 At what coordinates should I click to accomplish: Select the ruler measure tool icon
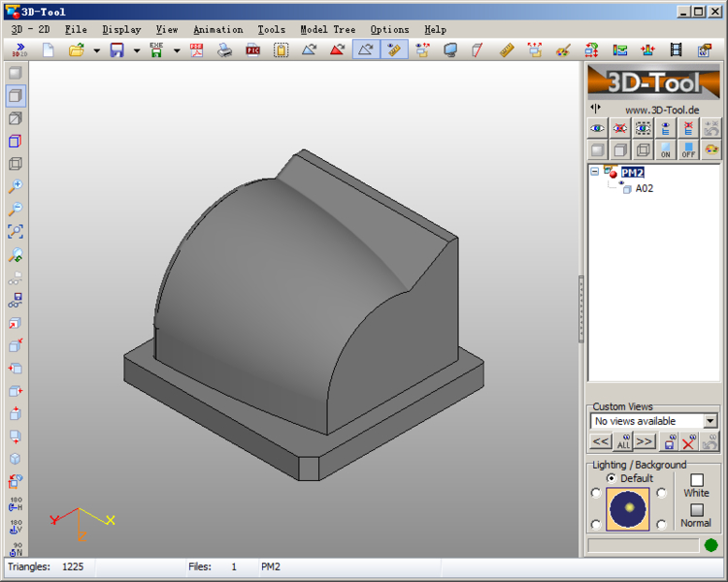[506, 49]
